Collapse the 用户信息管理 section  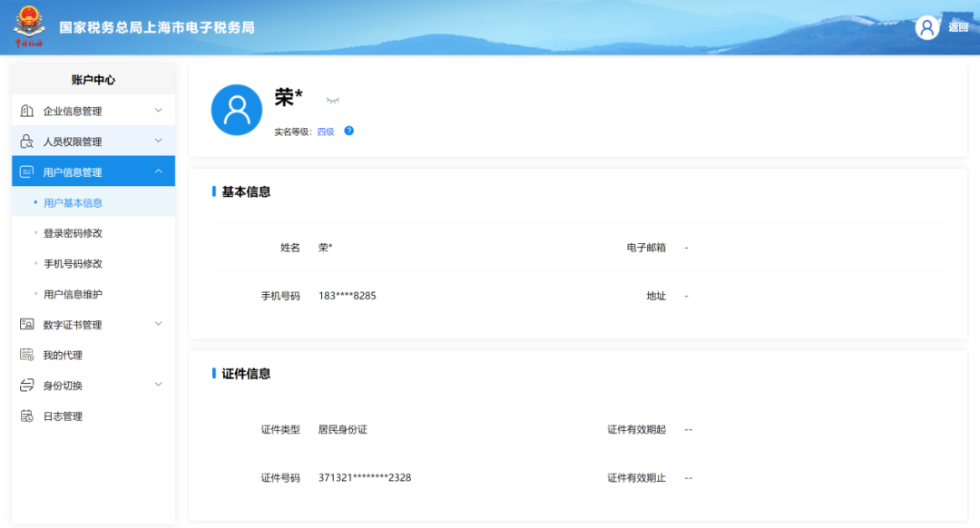pyautogui.click(x=158, y=171)
